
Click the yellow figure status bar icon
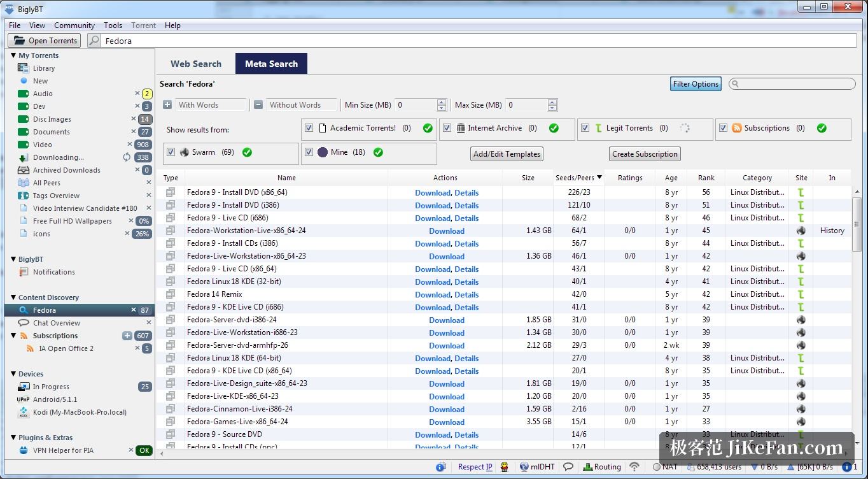(x=505, y=467)
